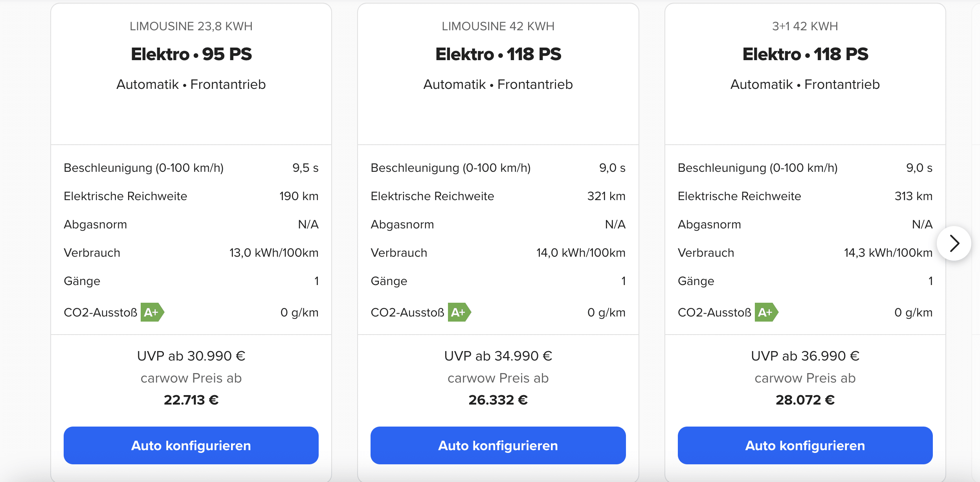Click the 28.072 € carwow price
Screen dimensions: 980x482
coord(805,400)
